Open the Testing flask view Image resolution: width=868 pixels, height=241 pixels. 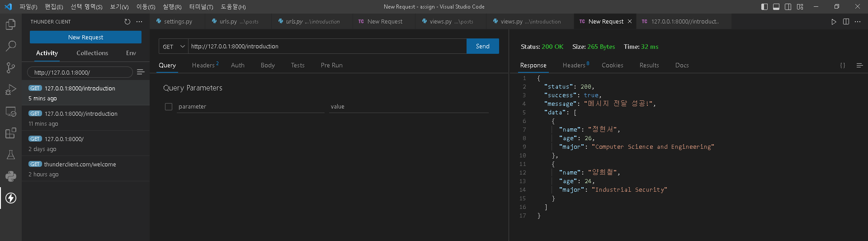(x=10, y=155)
